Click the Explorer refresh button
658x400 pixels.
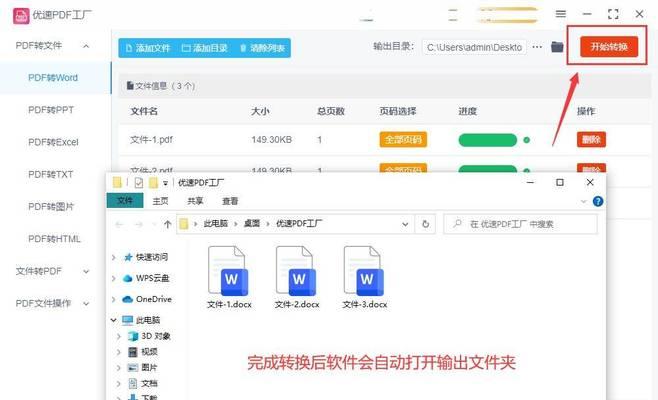coord(426,224)
